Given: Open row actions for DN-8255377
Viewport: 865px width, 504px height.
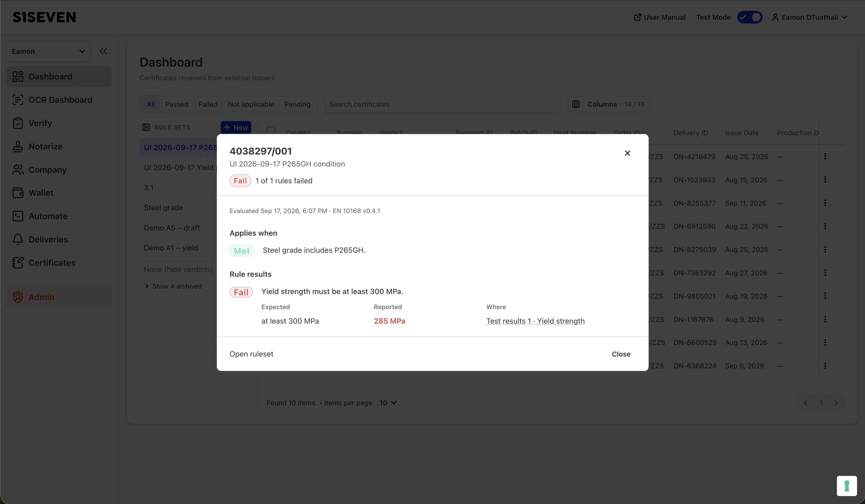Looking at the screenshot, I should 825,203.
